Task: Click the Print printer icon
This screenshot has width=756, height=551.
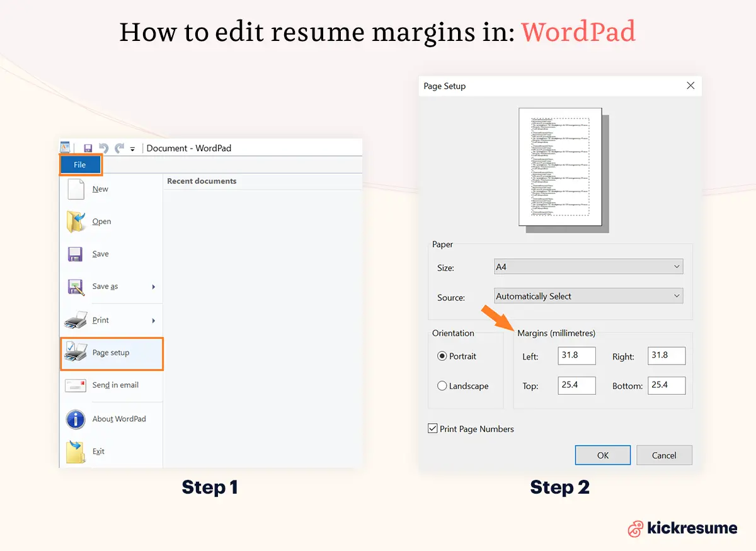Action: click(76, 321)
